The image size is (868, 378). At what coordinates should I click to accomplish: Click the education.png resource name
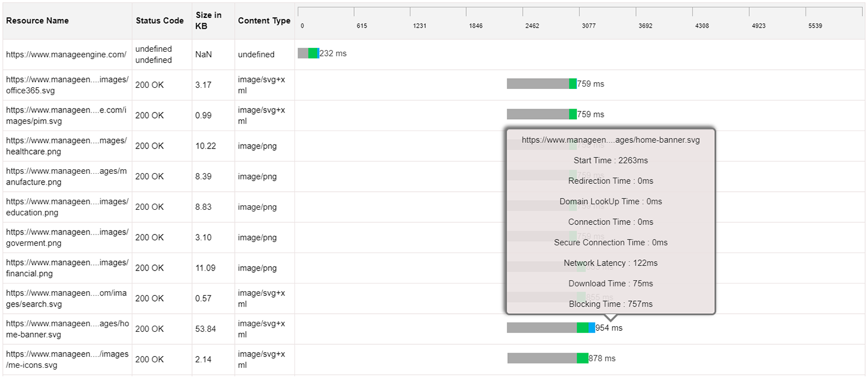point(67,206)
